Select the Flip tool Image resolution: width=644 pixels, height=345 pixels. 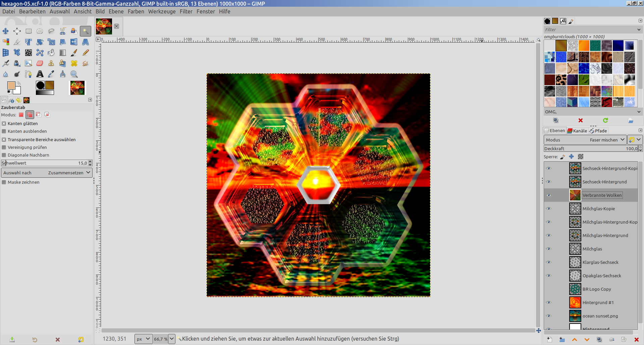click(x=74, y=42)
